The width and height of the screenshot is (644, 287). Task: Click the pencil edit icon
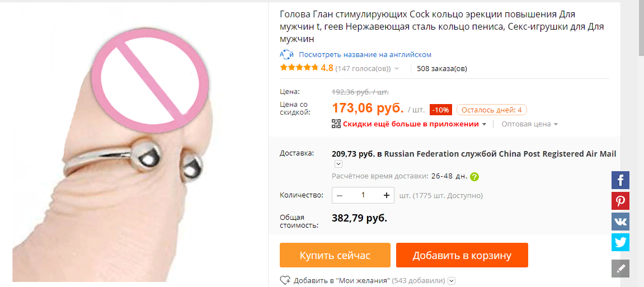[620, 269]
